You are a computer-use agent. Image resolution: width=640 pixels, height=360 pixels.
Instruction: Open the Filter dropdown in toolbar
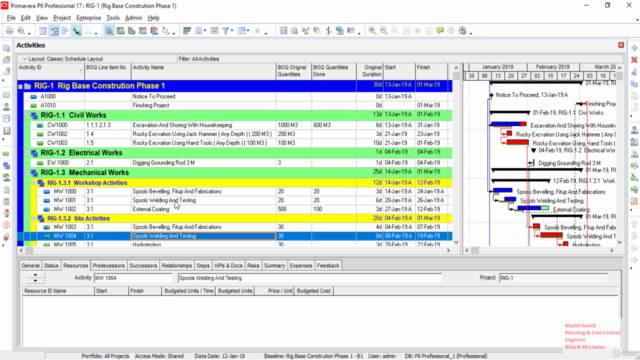[x=227, y=31]
